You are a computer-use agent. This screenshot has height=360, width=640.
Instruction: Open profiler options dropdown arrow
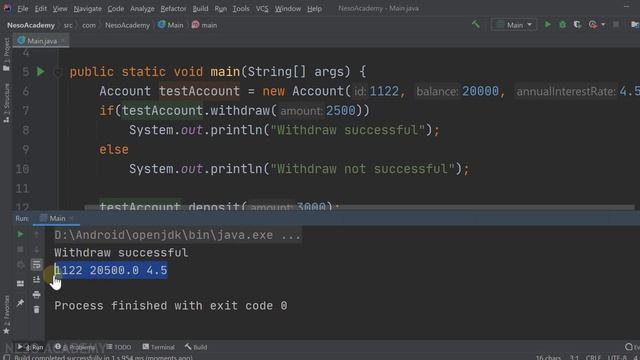click(603, 25)
